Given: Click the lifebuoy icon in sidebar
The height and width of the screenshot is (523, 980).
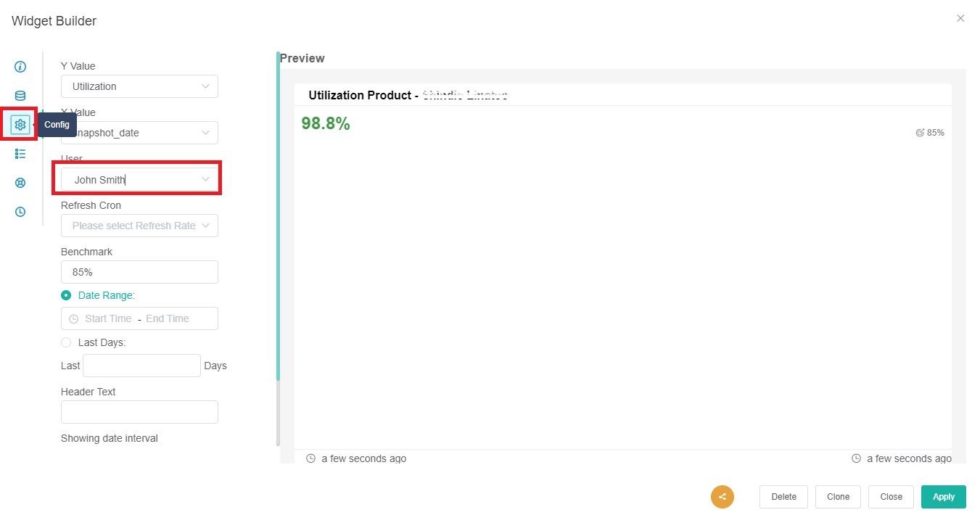Looking at the screenshot, I should (20, 183).
